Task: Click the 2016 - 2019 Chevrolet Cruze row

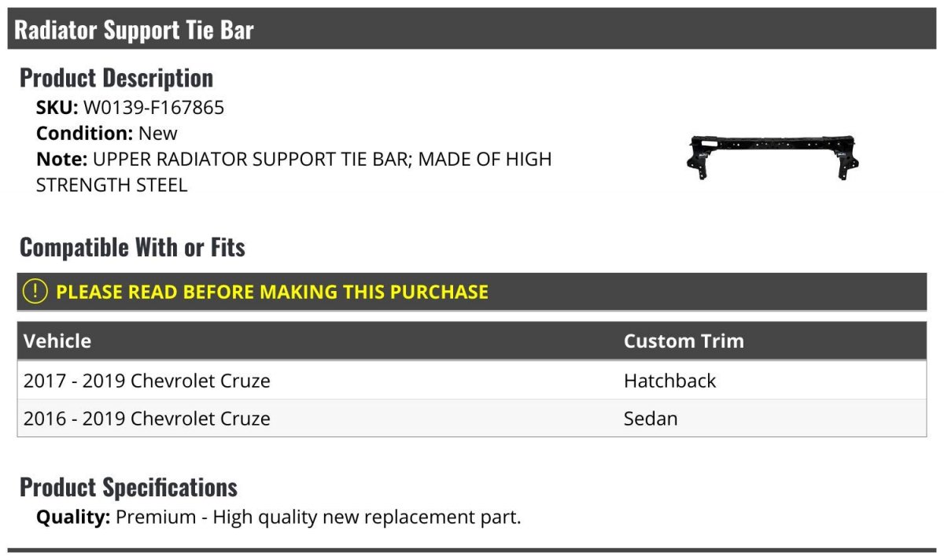Action: 147,418
